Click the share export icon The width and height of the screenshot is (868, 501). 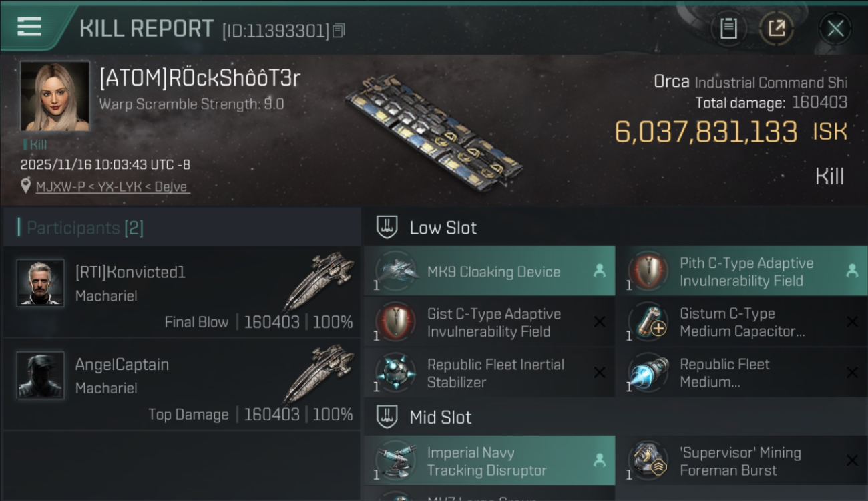(776, 29)
